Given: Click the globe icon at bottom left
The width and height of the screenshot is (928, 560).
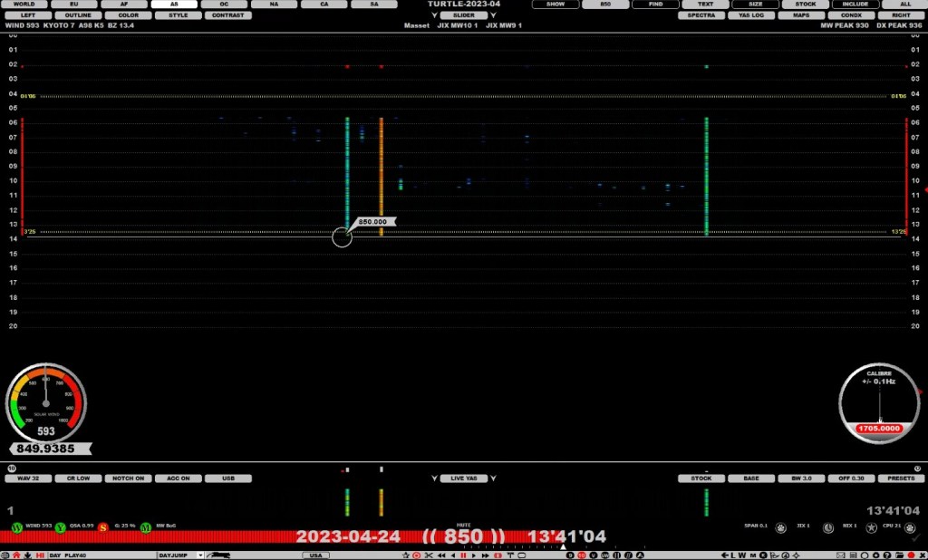Looking at the screenshot, I should click(x=5, y=555).
